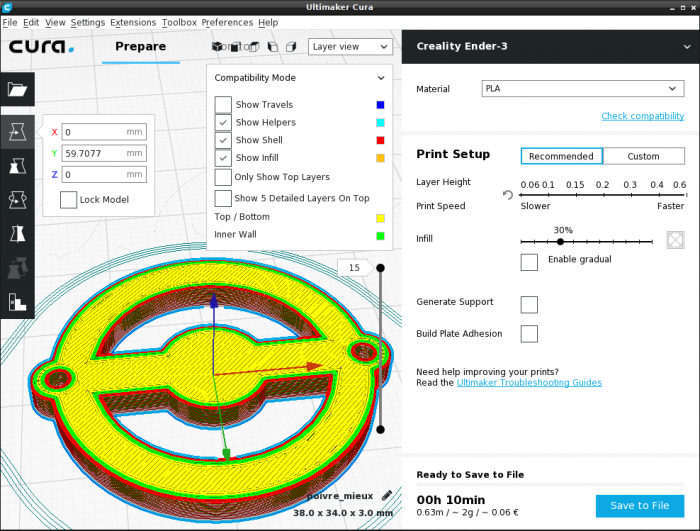Check the Generate Support box

tap(529, 303)
